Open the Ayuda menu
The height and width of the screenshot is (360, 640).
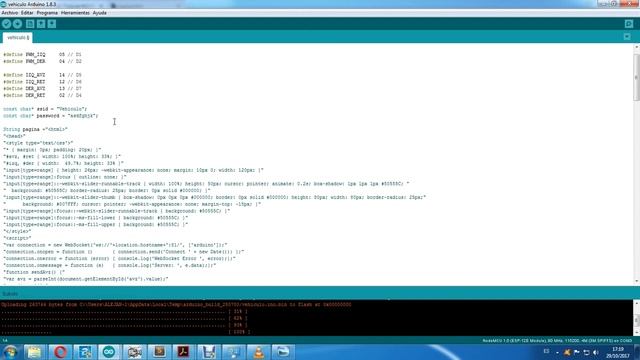[x=100, y=13]
